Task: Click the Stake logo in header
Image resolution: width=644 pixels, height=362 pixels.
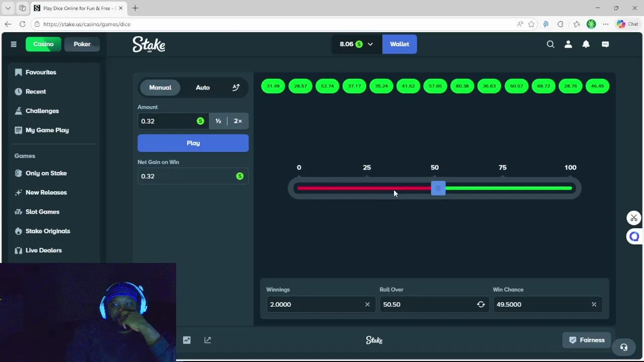Action: pyautogui.click(x=149, y=45)
